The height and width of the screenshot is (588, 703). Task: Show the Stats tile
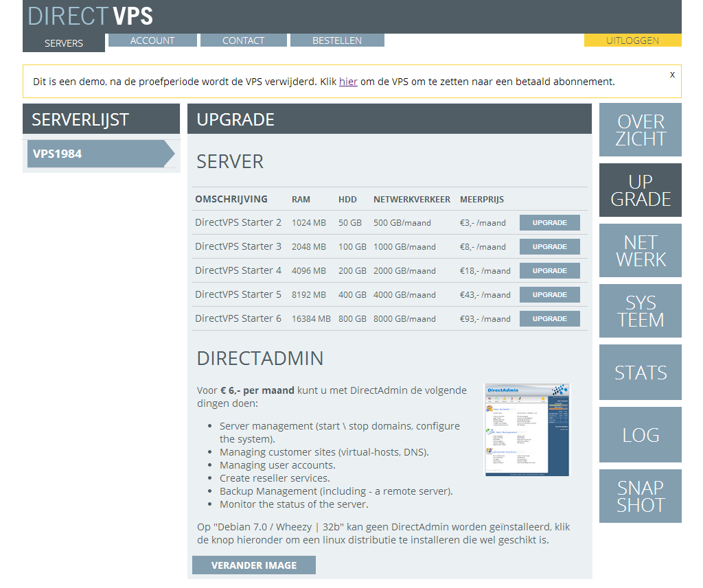coord(640,373)
